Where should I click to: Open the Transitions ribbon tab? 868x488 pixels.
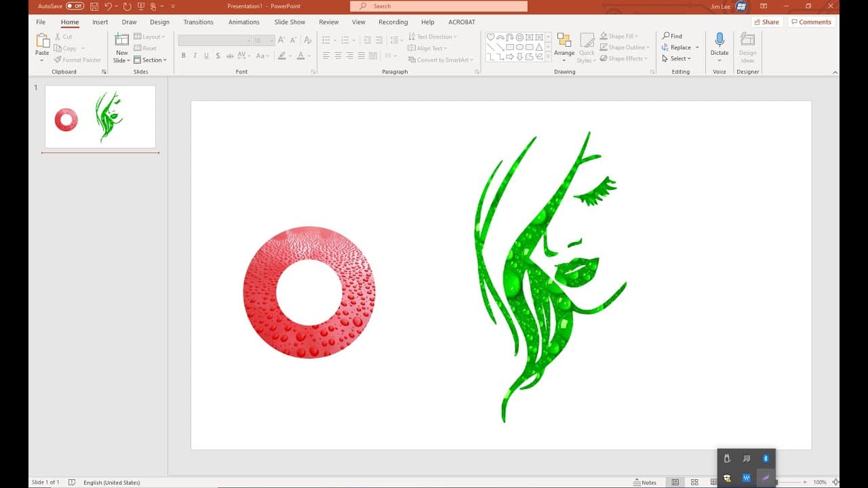tap(198, 22)
